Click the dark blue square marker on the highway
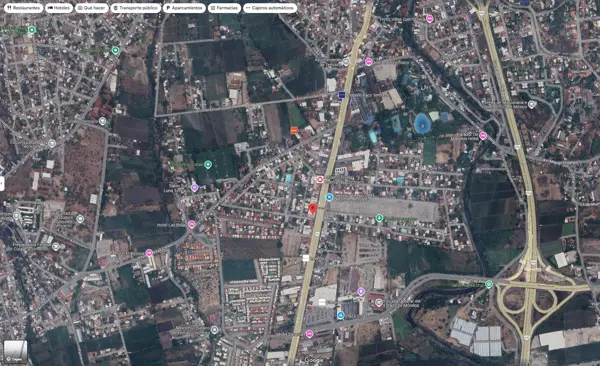The height and width of the screenshot is (366, 600). 341,95
